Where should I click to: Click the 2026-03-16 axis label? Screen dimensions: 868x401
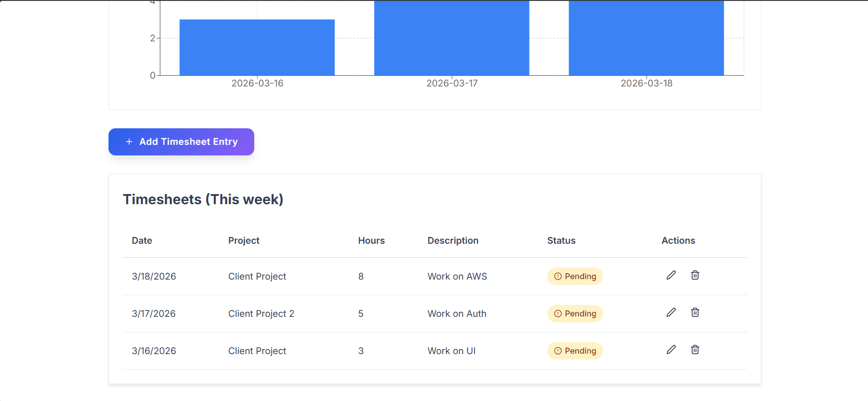257,83
